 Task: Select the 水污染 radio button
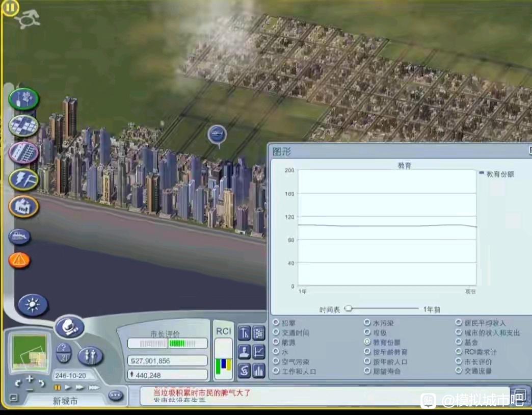coord(367,323)
